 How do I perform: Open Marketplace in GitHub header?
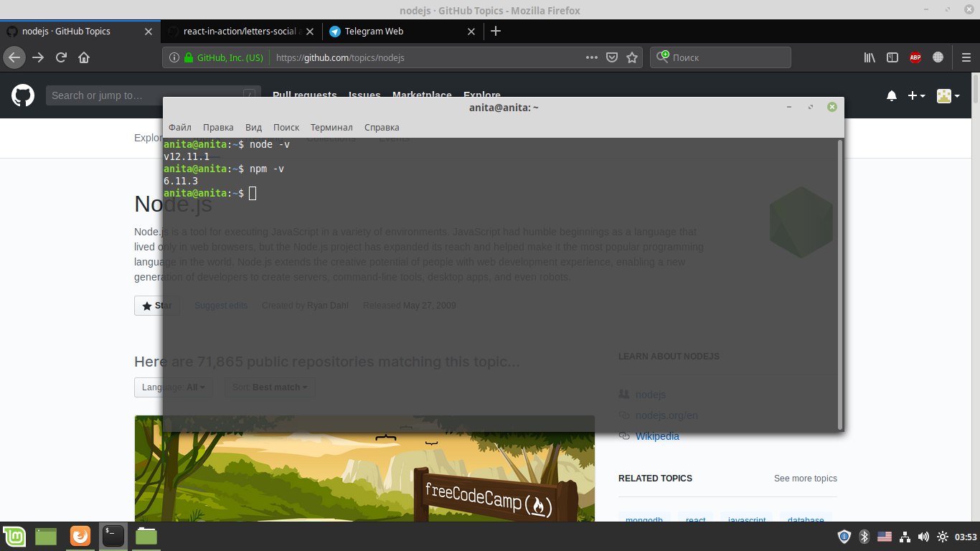pos(422,95)
